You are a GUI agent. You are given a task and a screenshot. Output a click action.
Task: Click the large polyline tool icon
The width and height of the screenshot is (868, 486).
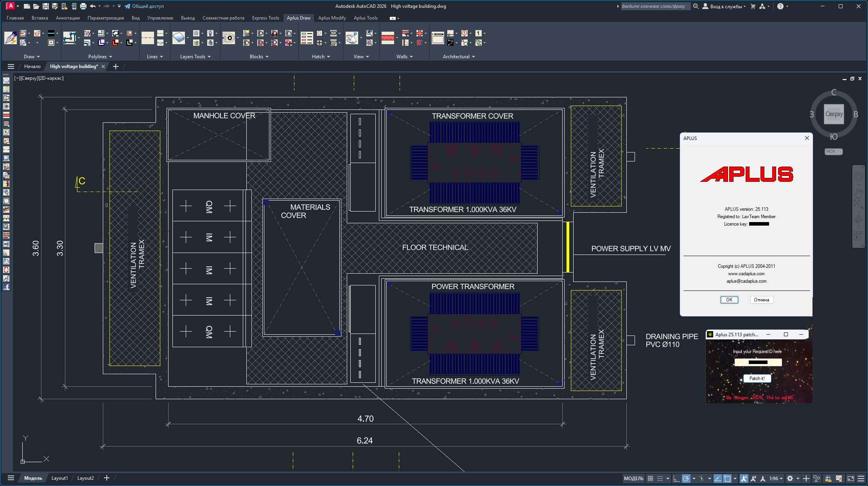tap(70, 38)
